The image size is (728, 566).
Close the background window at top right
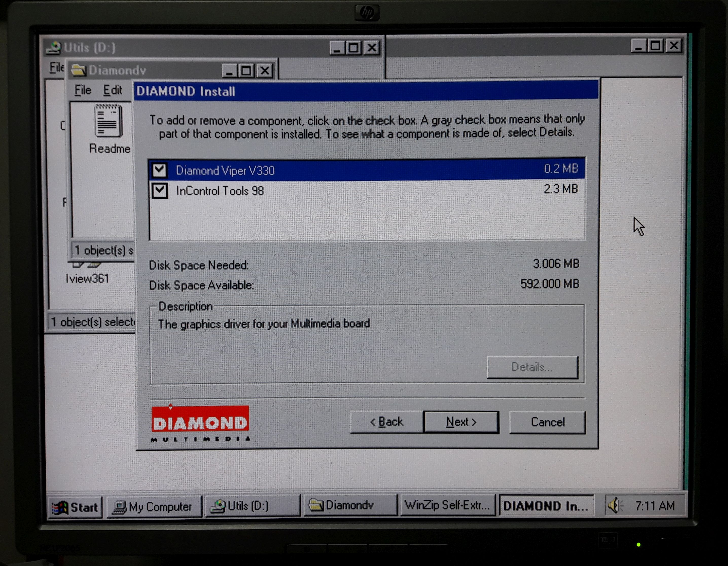674,45
